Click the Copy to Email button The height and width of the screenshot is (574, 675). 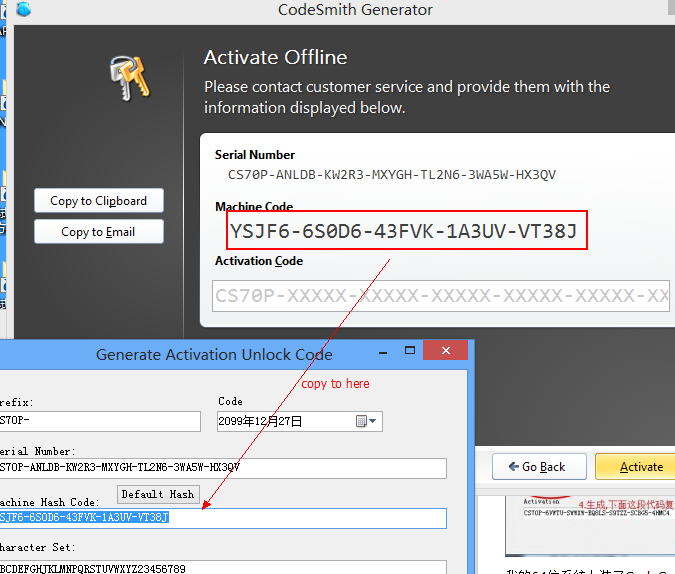[x=99, y=232]
